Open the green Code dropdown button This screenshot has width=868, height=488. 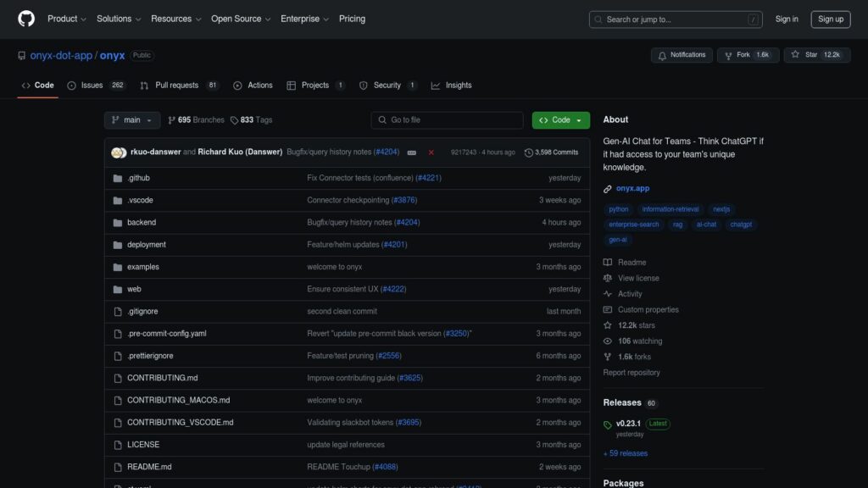pos(561,120)
